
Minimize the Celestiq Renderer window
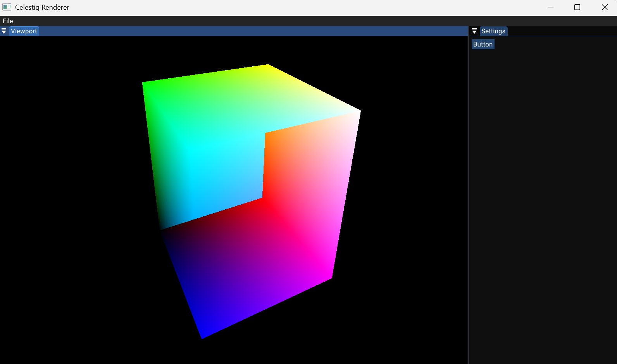point(550,7)
